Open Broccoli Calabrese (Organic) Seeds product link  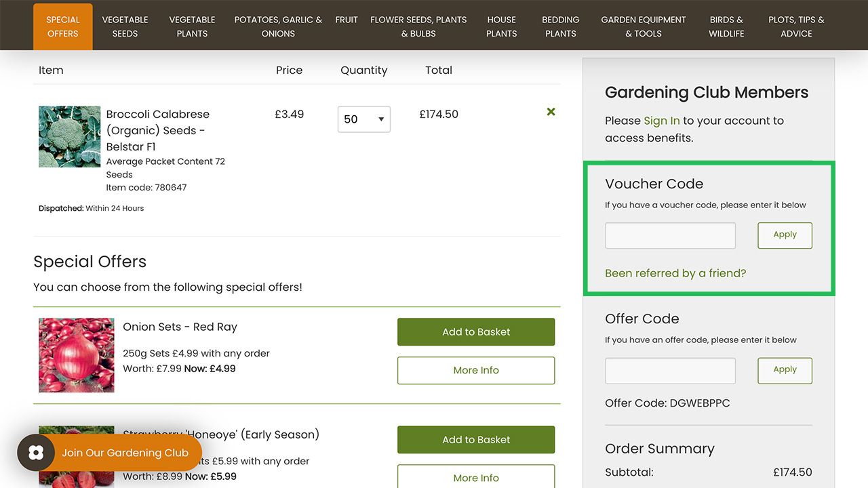(158, 130)
